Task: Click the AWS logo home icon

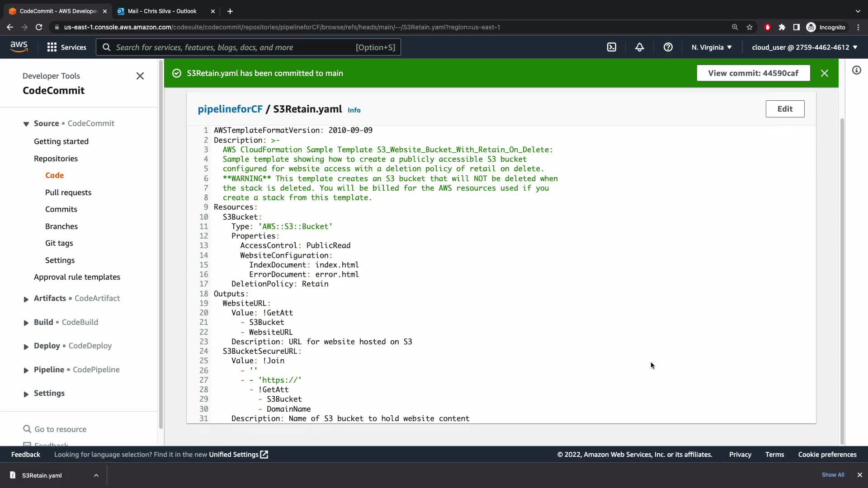Action: click(x=19, y=47)
